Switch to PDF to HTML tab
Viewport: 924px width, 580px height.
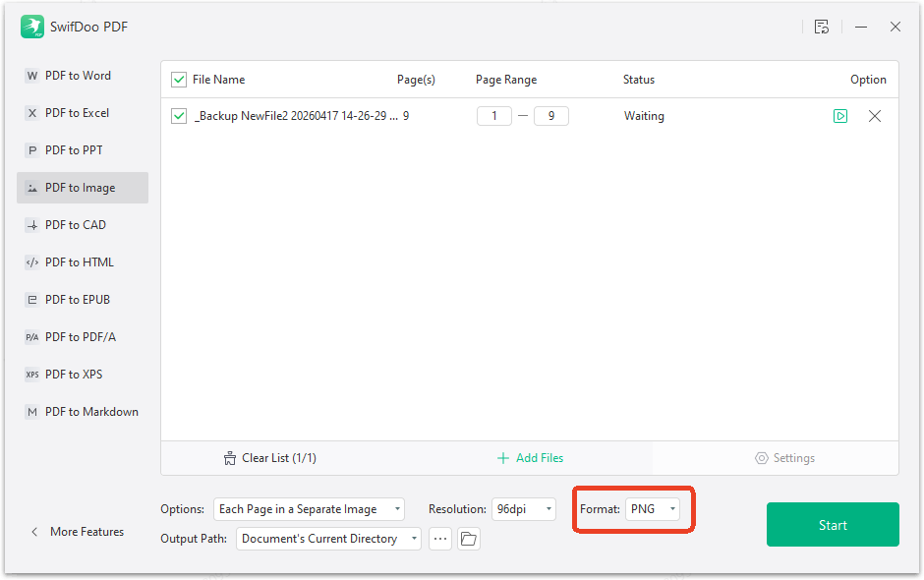[83, 262]
